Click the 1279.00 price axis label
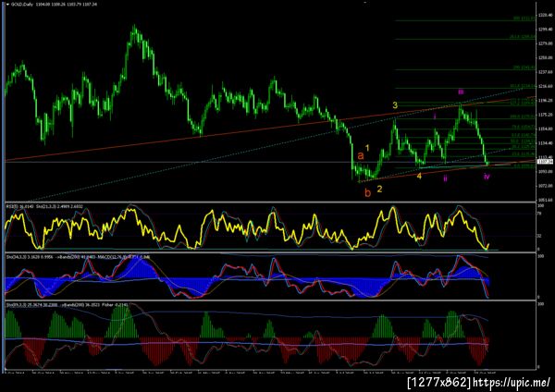 [545, 43]
